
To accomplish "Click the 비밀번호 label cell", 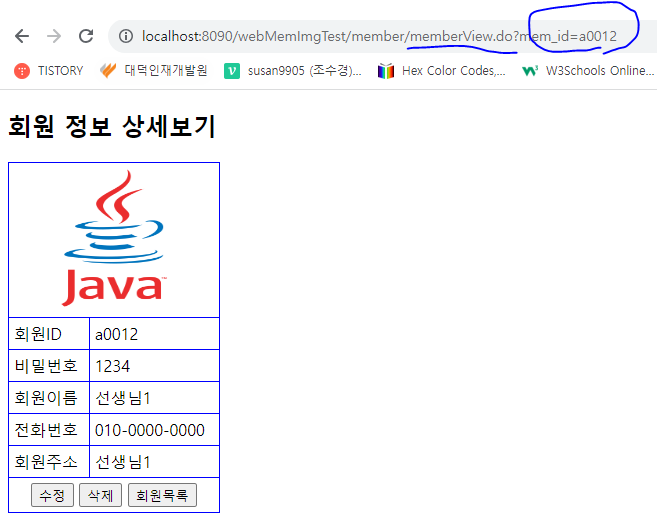I will 49,366.
